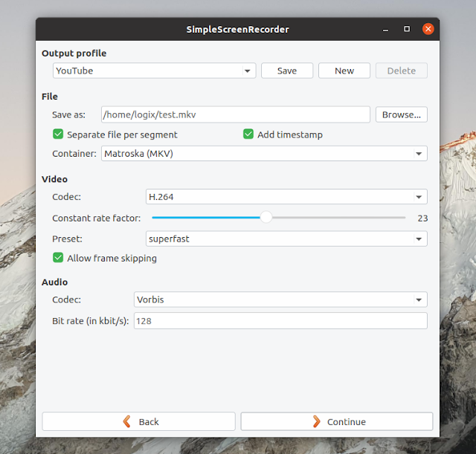Click the Save as file path field
This screenshot has width=476, height=454.
(235, 114)
